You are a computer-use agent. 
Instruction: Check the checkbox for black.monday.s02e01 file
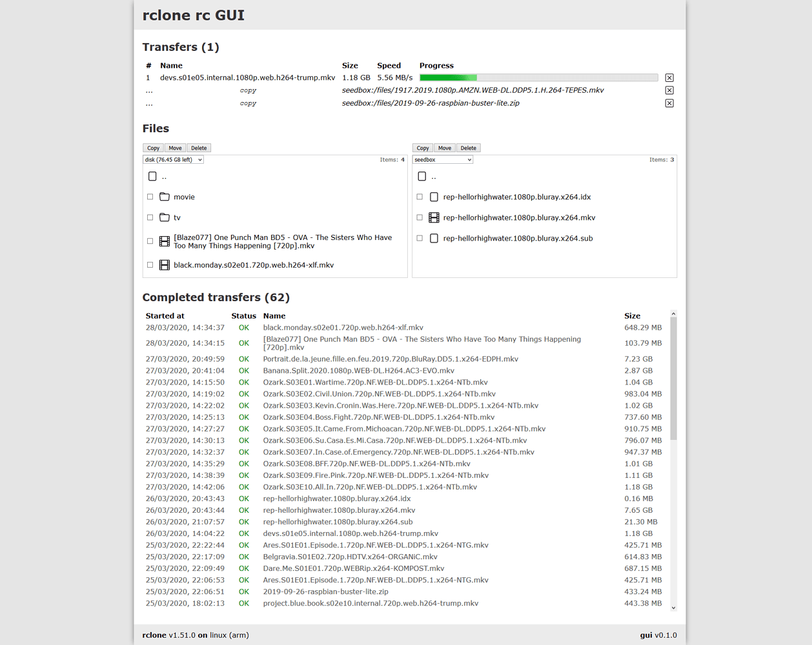pyautogui.click(x=150, y=264)
